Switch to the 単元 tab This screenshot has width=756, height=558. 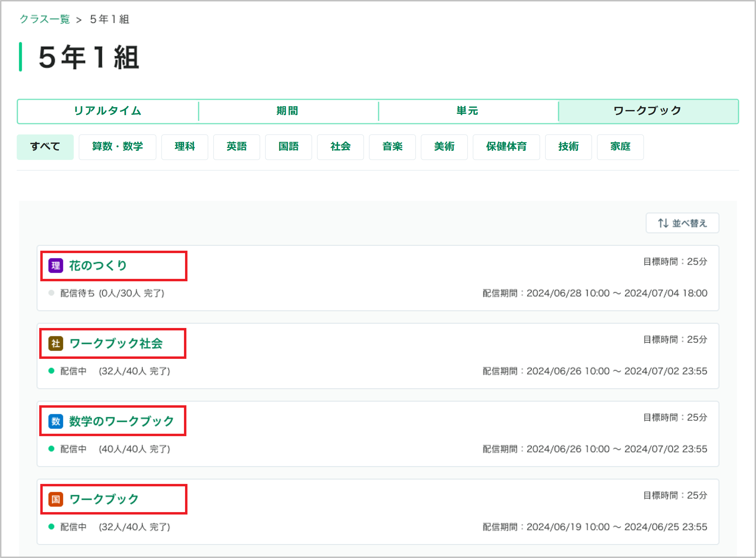[468, 111]
